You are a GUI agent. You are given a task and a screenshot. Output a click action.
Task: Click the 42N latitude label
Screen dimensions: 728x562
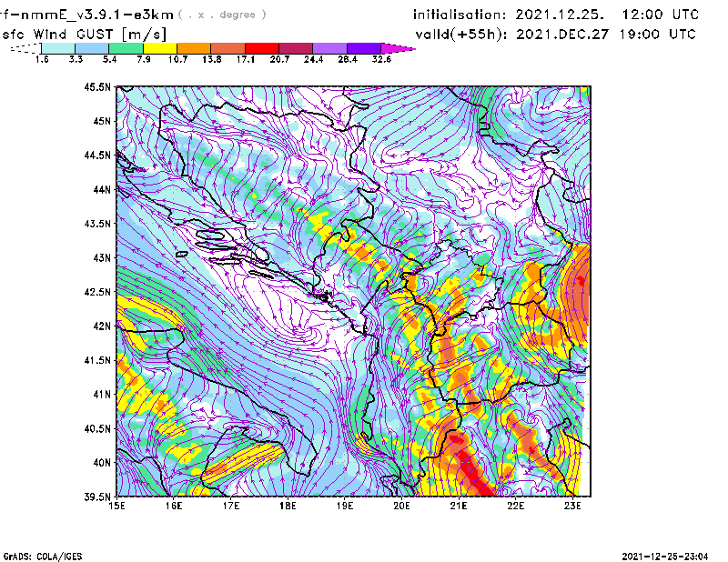coord(102,326)
